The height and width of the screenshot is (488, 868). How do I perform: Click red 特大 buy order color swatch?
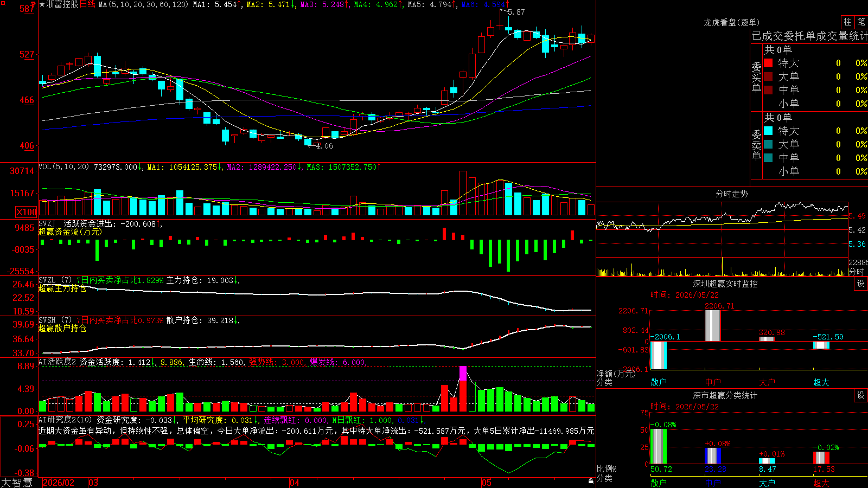pos(768,63)
